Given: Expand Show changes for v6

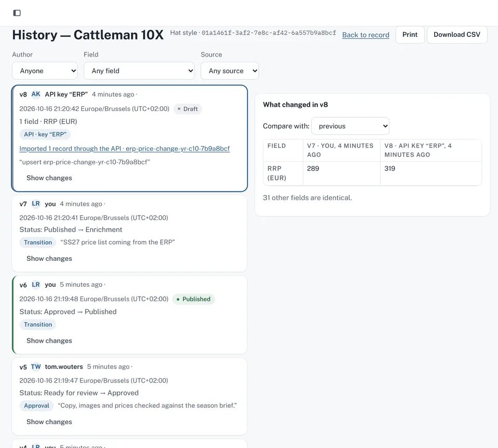Looking at the screenshot, I should click(x=49, y=341).
